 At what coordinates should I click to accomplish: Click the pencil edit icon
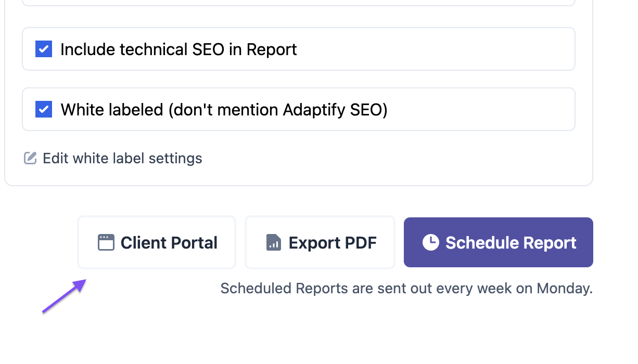(30, 158)
